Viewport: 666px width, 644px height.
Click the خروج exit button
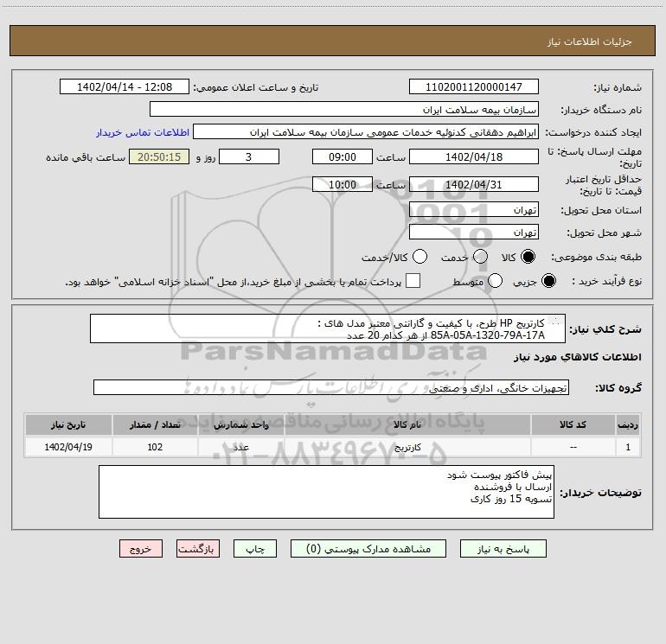click(x=141, y=549)
